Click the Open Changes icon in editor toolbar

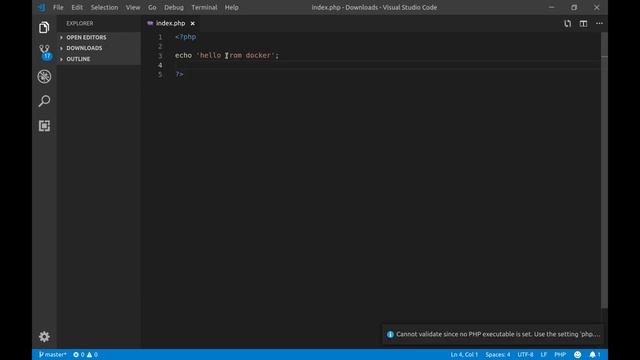568,23
